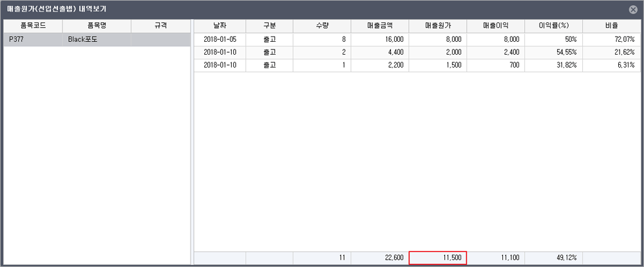Click the 이익률(%) column header

pos(553,26)
